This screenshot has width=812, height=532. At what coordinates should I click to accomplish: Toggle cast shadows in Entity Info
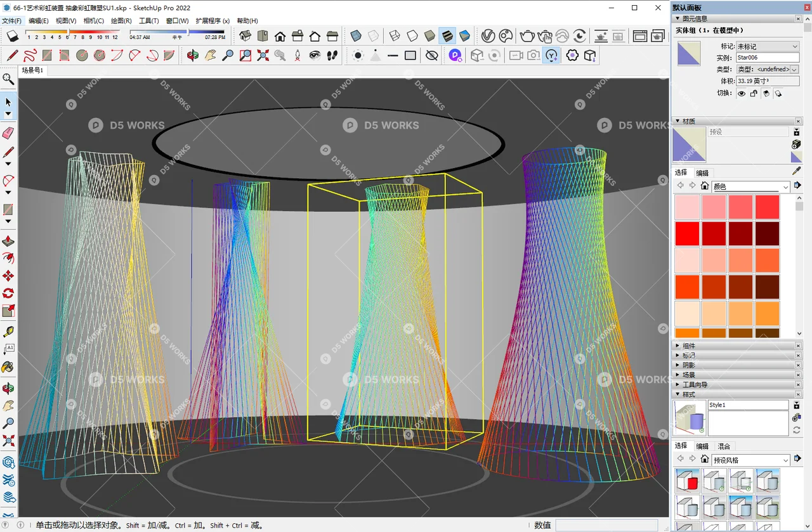point(766,94)
